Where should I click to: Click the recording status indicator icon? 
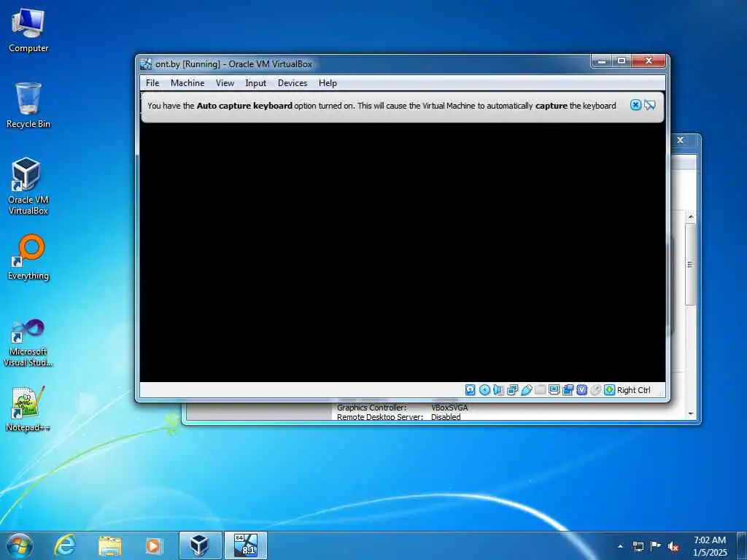(x=568, y=390)
